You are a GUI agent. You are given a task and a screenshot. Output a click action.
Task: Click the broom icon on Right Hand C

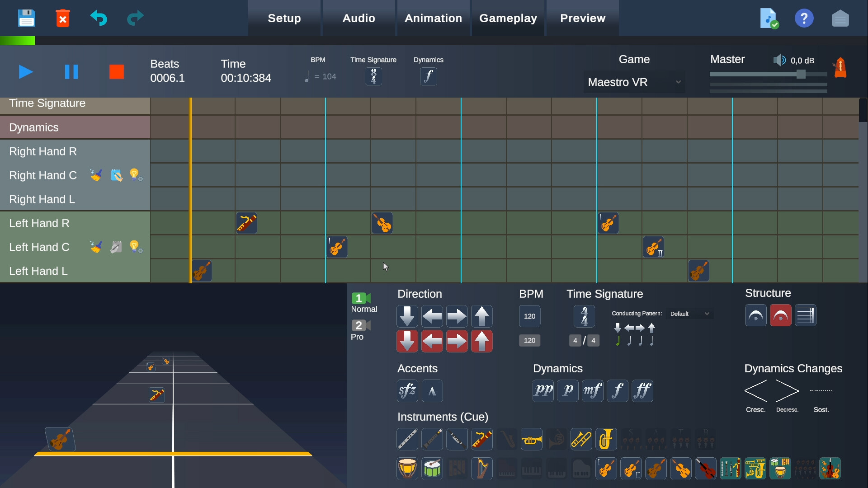[x=96, y=175]
